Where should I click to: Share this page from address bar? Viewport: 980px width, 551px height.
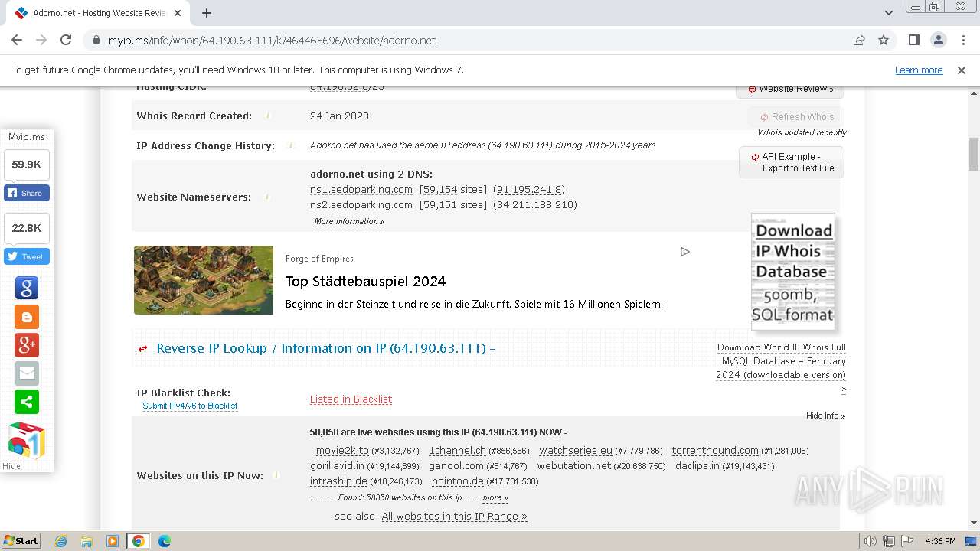pos(859,40)
